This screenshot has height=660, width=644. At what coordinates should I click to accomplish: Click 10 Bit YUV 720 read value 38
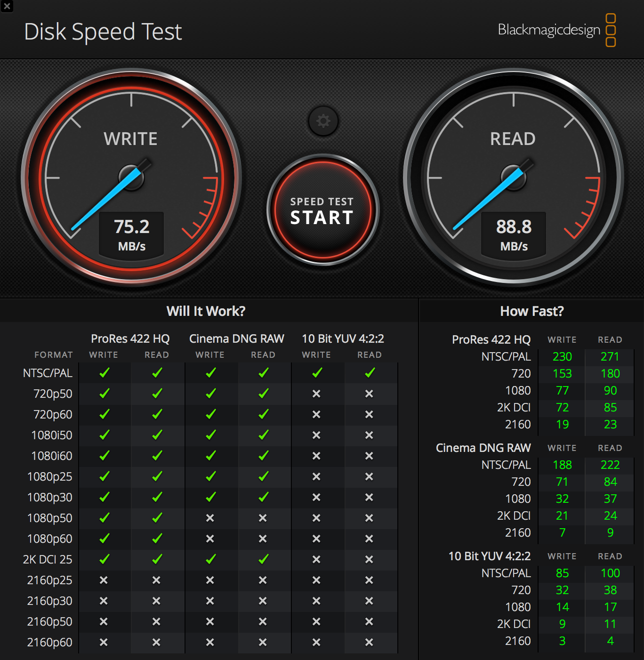[611, 590]
